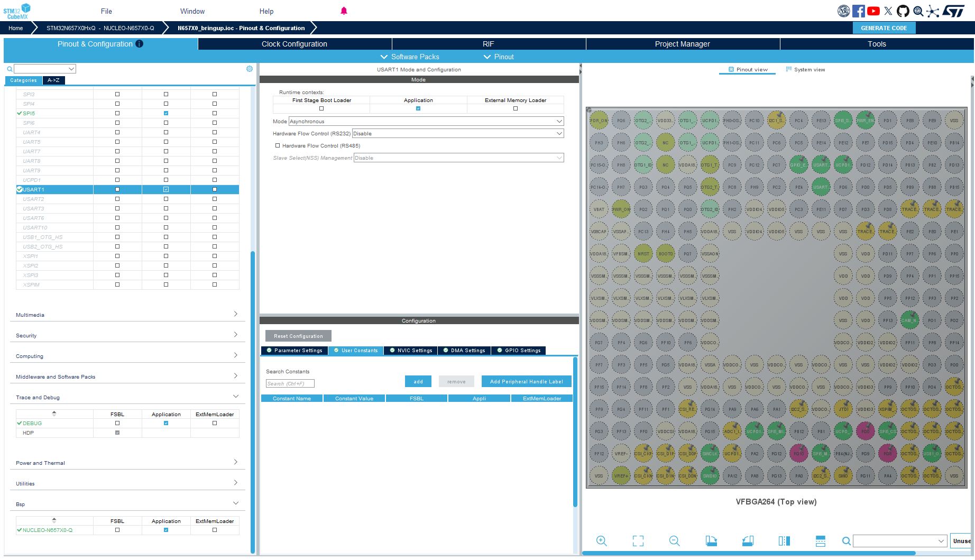Rotate the pinout clockwise
The height and width of the screenshot is (560, 975).
(711, 540)
